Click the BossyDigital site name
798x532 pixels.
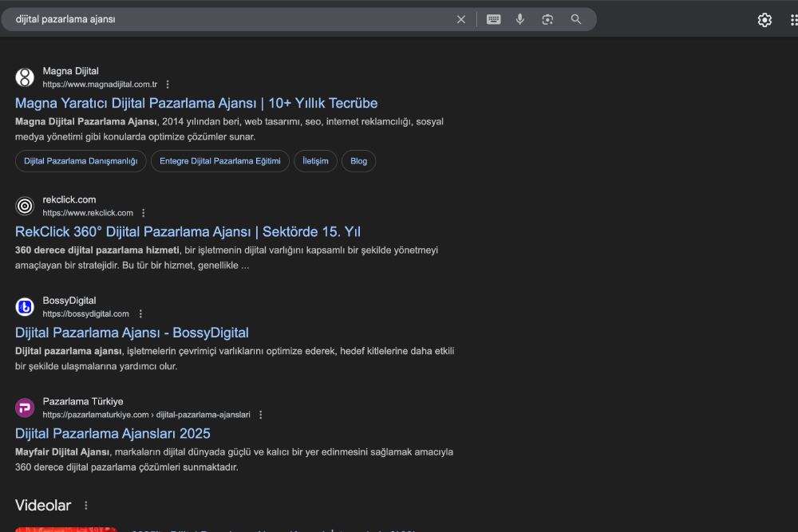click(69, 301)
